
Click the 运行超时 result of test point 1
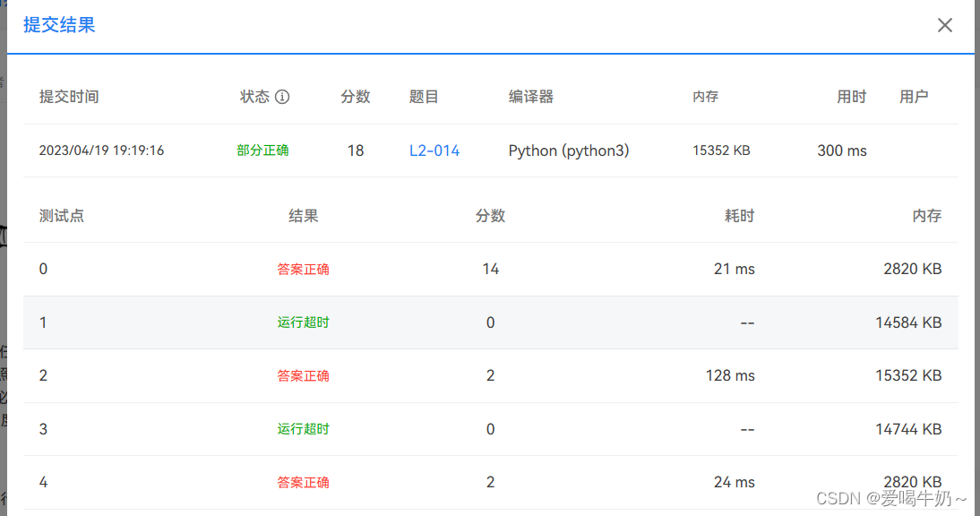coord(304,322)
